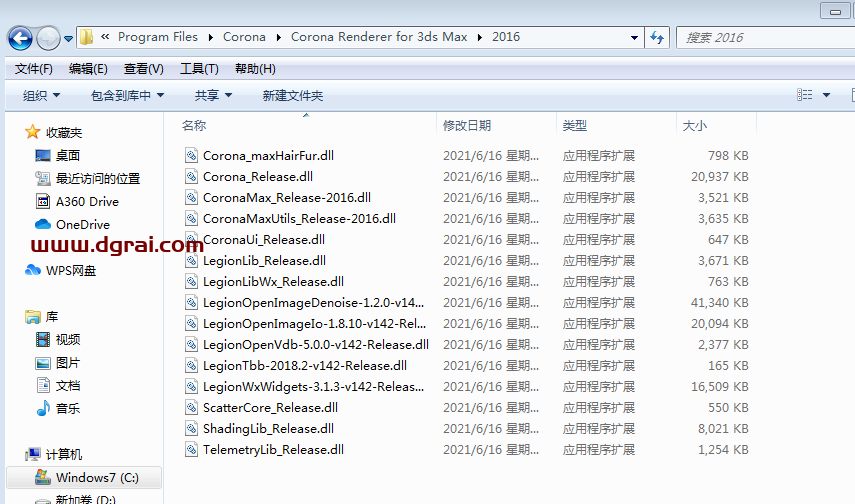Select Corona_maxHairFur.dll file icon
The width and height of the screenshot is (855, 504).
coord(191,155)
